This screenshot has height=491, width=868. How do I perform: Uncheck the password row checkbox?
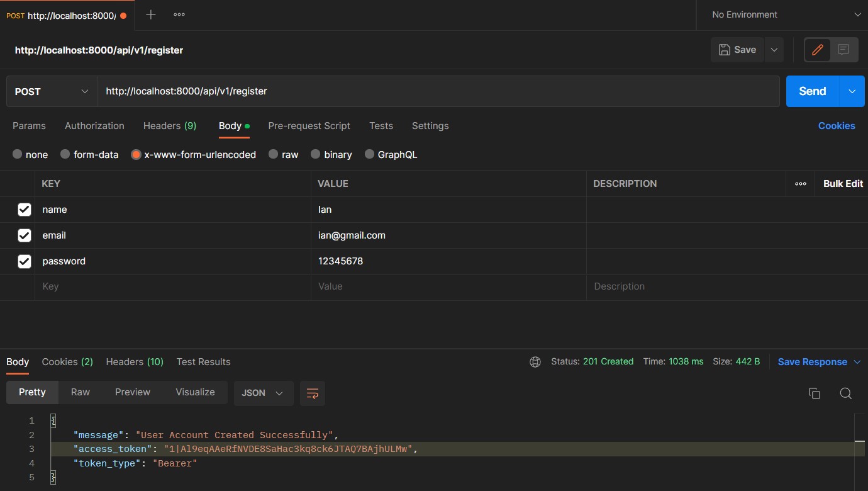(x=24, y=261)
